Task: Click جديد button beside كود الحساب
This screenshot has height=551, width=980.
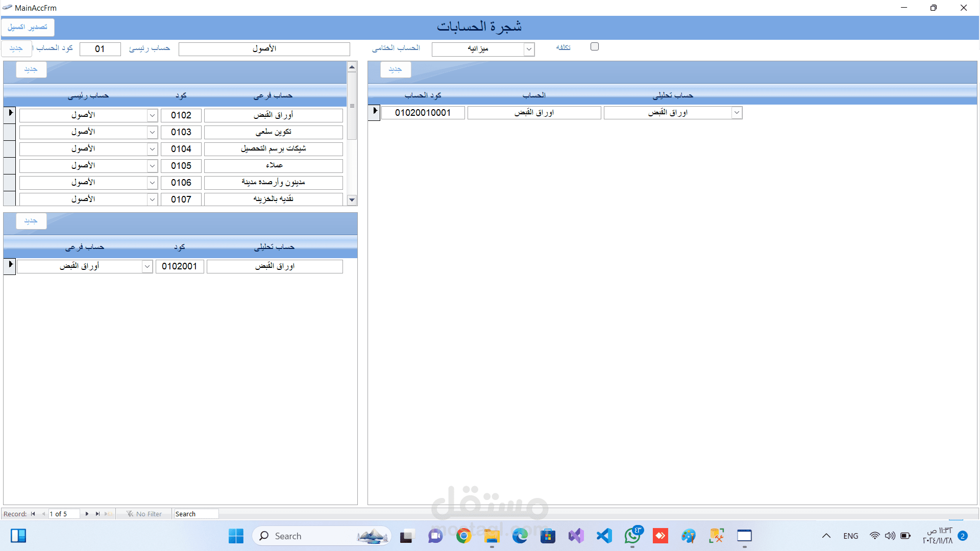Action: (16, 48)
